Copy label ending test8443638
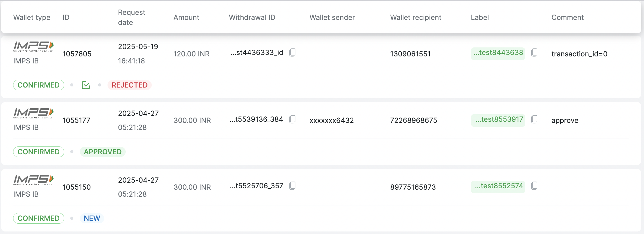Viewport: 644px width, 234px height. click(534, 52)
